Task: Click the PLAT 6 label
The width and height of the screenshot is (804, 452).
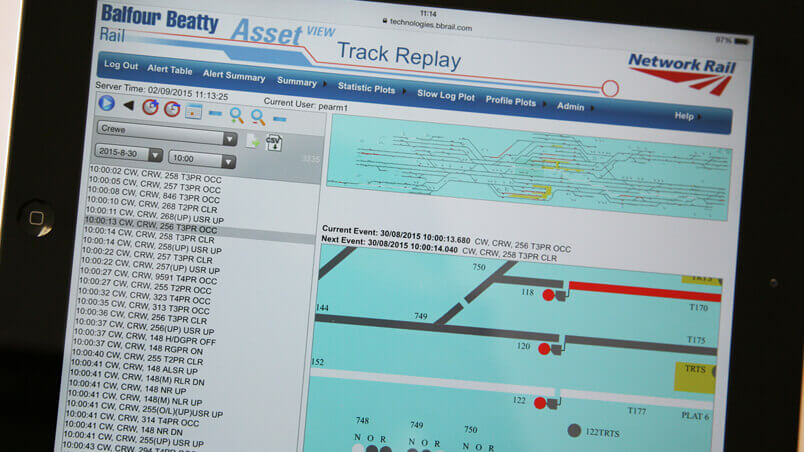Action: click(695, 416)
